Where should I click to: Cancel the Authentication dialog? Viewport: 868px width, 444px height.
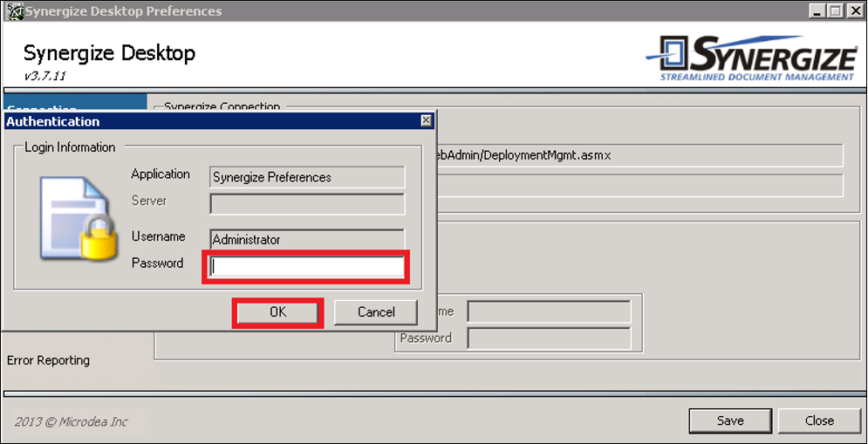(376, 312)
